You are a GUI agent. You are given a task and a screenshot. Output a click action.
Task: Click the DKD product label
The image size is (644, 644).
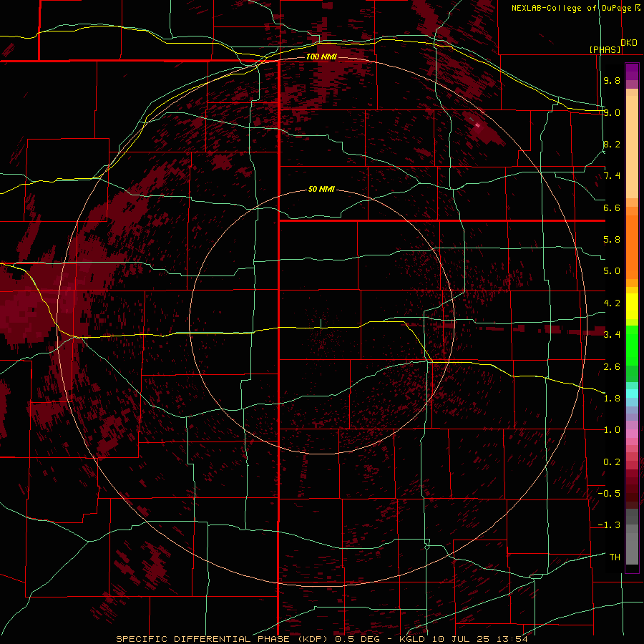click(x=629, y=43)
